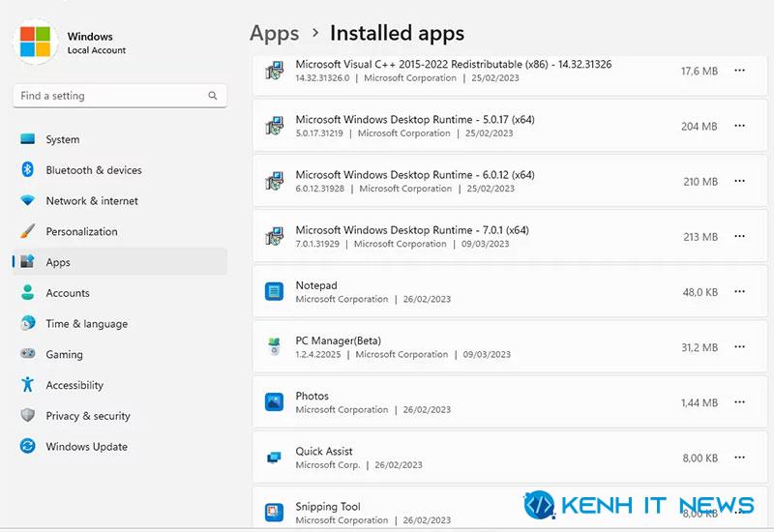The height and width of the screenshot is (532, 774).
Task: Click the Apps breadcrumb link
Action: pyautogui.click(x=275, y=34)
